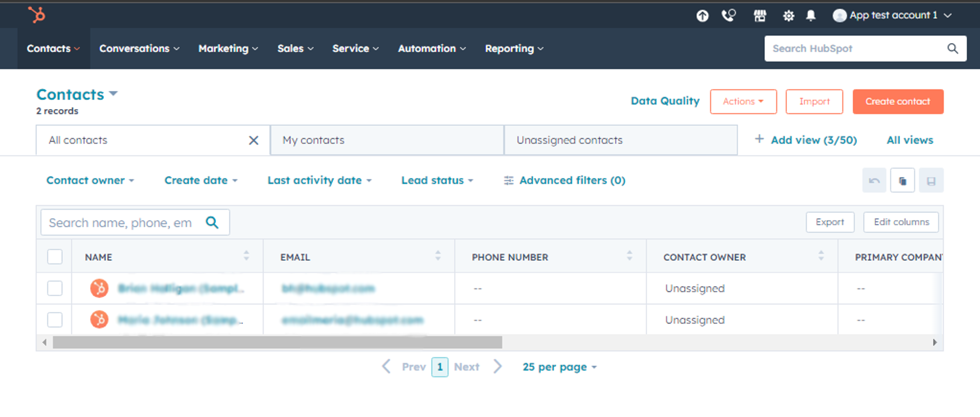Open the Data Quality link
The height and width of the screenshot is (417, 980).
coord(665,101)
